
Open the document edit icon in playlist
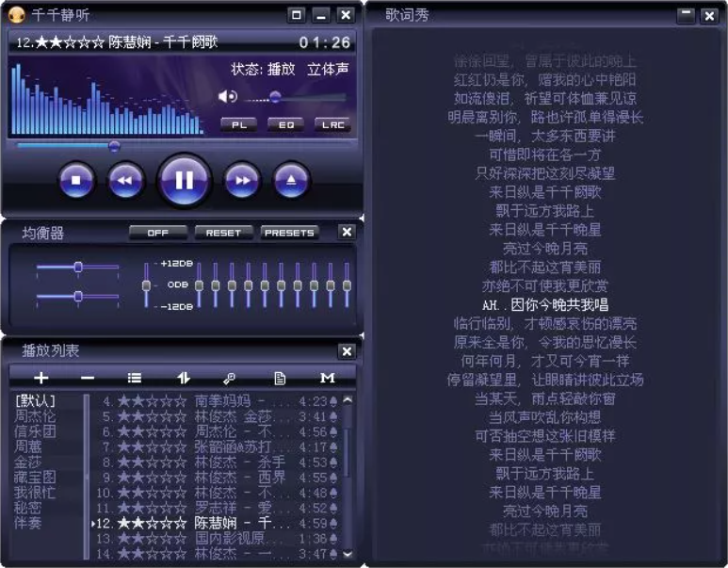280,378
